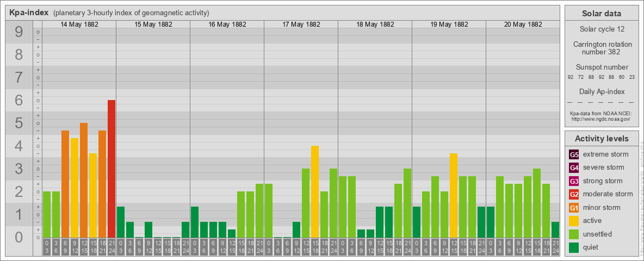Image resolution: width=644 pixels, height=261 pixels.
Task: Select the light green 'unsettled' legend swatch
Action: tap(574, 234)
